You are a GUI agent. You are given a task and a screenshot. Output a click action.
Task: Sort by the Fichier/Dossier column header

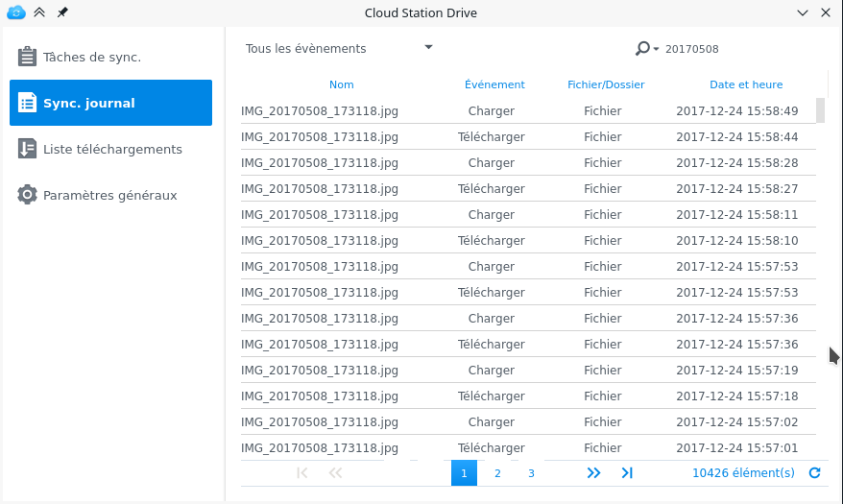tap(606, 84)
